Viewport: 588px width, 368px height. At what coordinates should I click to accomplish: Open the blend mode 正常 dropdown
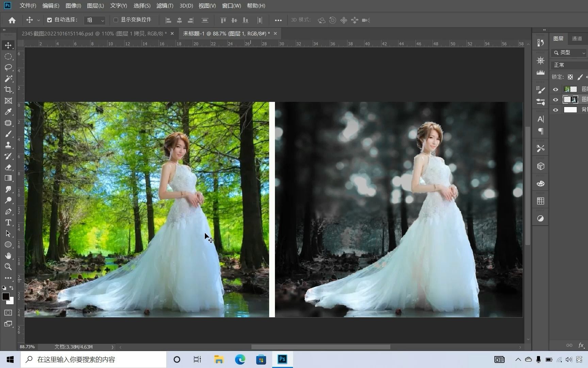pyautogui.click(x=569, y=65)
